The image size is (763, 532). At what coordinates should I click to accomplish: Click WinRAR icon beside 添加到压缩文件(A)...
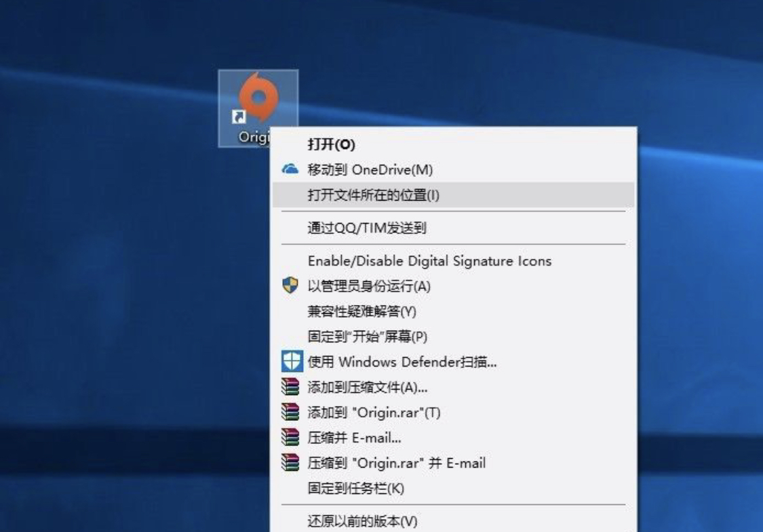pos(290,387)
